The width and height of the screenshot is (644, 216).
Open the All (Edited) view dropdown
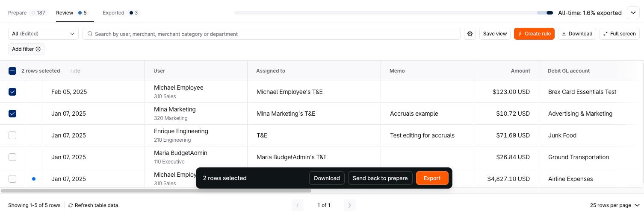[x=43, y=34]
